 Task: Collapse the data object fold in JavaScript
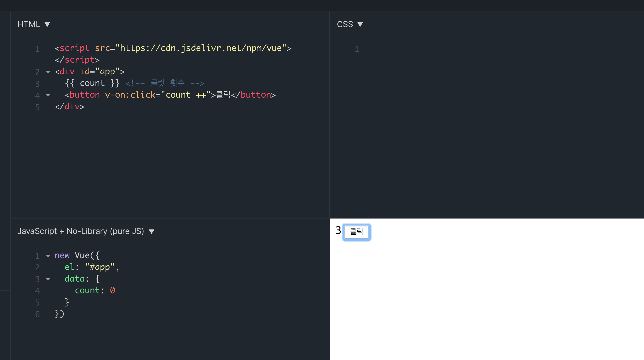pos(48,279)
